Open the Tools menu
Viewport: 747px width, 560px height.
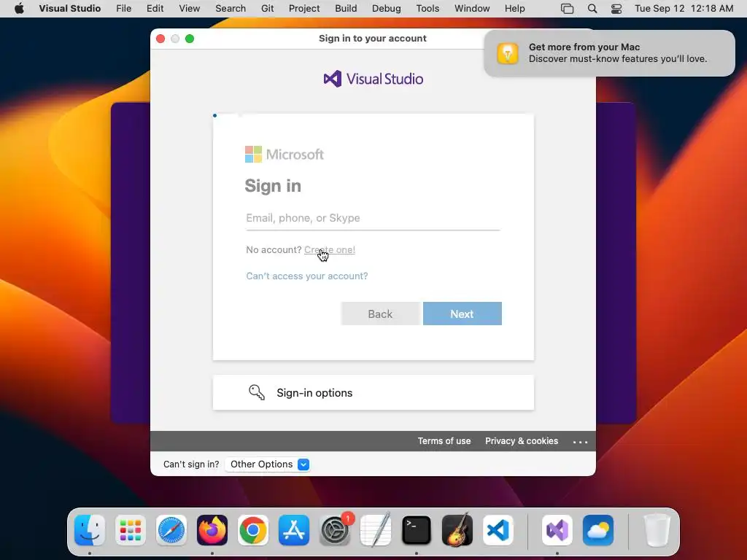[427, 9]
